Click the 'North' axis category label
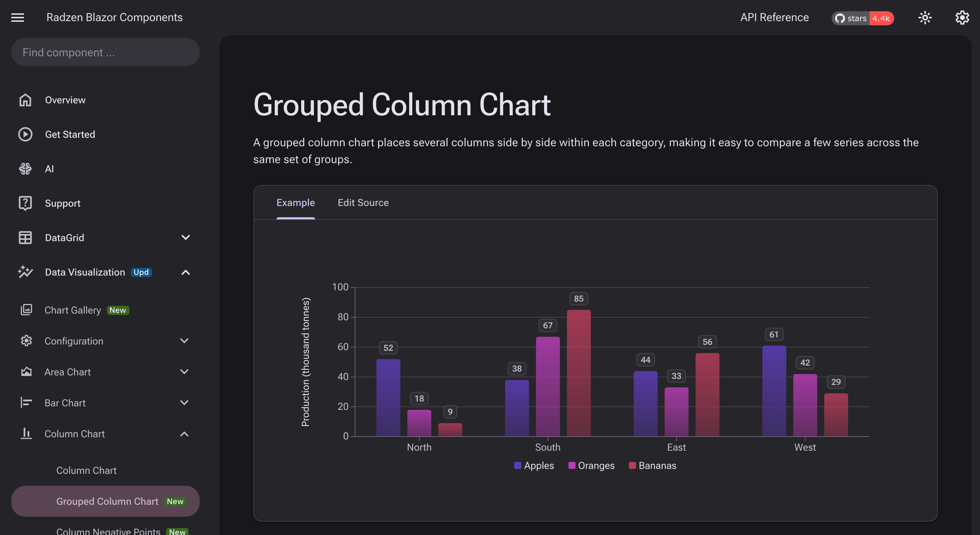Viewport: 980px width, 535px height. [x=419, y=447]
